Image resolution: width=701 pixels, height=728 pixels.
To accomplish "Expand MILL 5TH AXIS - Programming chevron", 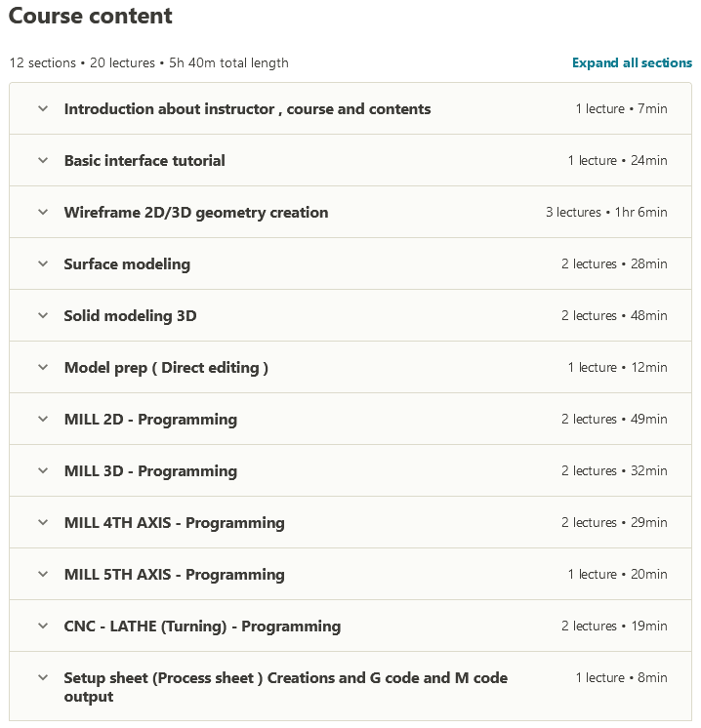I will click(x=43, y=574).
